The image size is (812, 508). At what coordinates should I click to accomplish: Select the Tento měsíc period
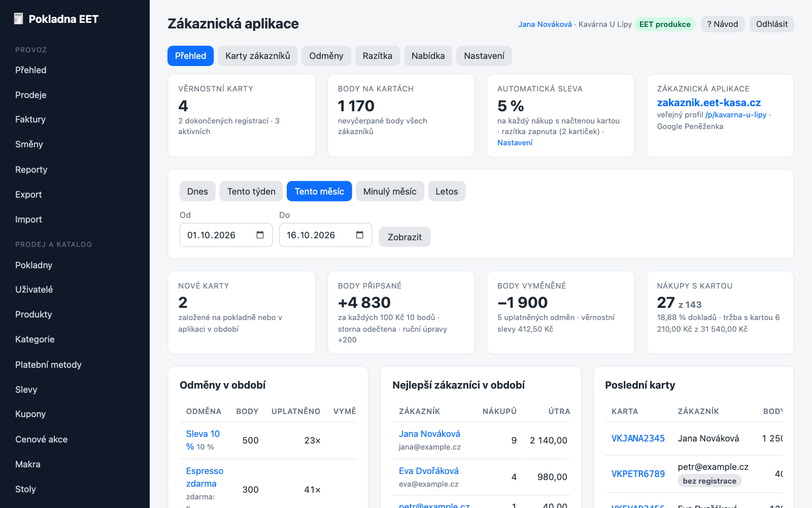coord(319,192)
